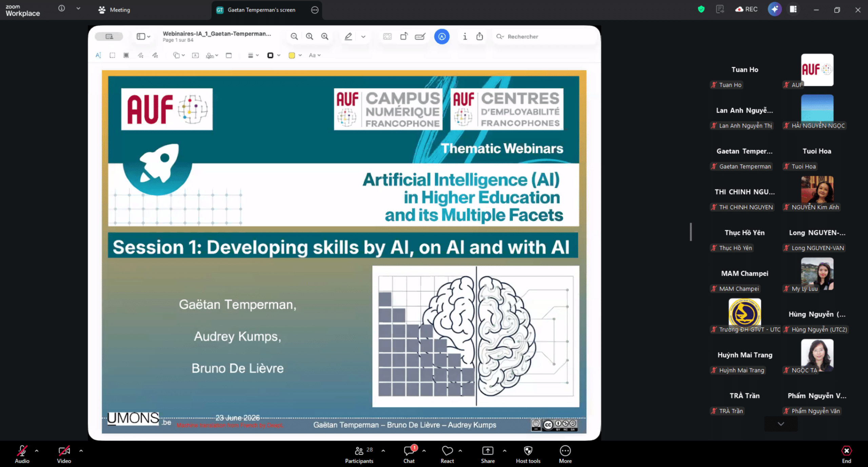The height and width of the screenshot is (467, 868).
Task: Expand the audio settings caret
Action: point(37,451)
